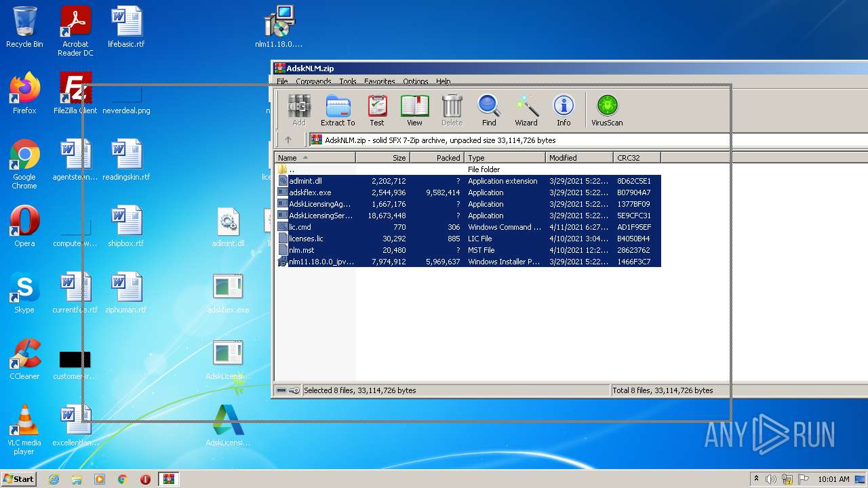The width and height of the screenshot is (868, 488).
Task: Open Options menu in WinRAR
Action: pos(416,81)
